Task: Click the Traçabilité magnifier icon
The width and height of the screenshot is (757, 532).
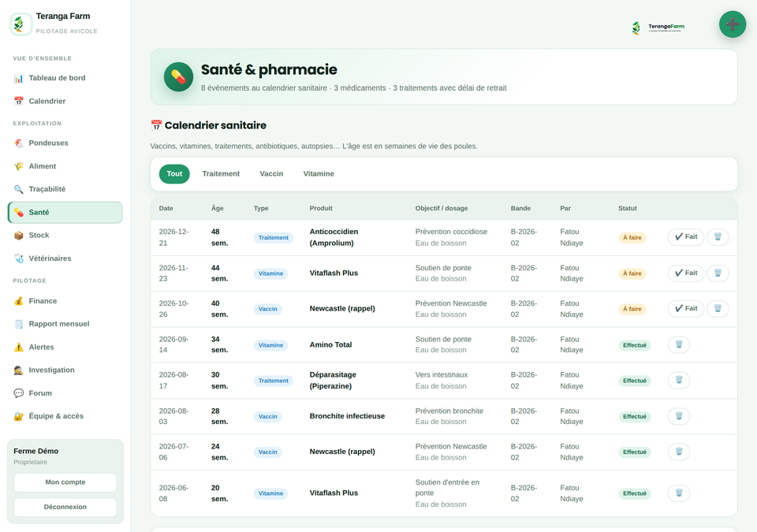Action: (x=18, y=189)
